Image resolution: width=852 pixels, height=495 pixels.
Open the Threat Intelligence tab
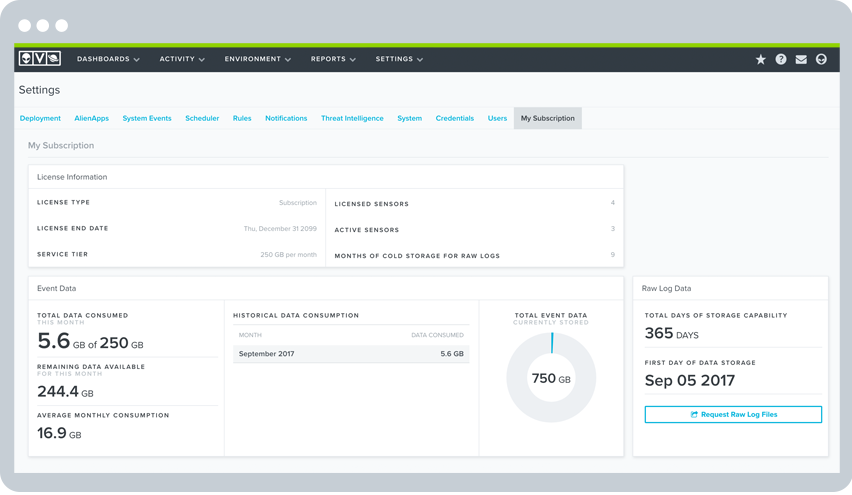tap(352, 118)
